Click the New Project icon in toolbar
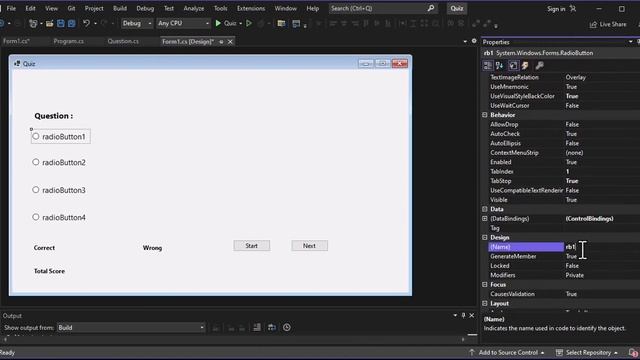The image size is (640, 360). coord(33,23)
